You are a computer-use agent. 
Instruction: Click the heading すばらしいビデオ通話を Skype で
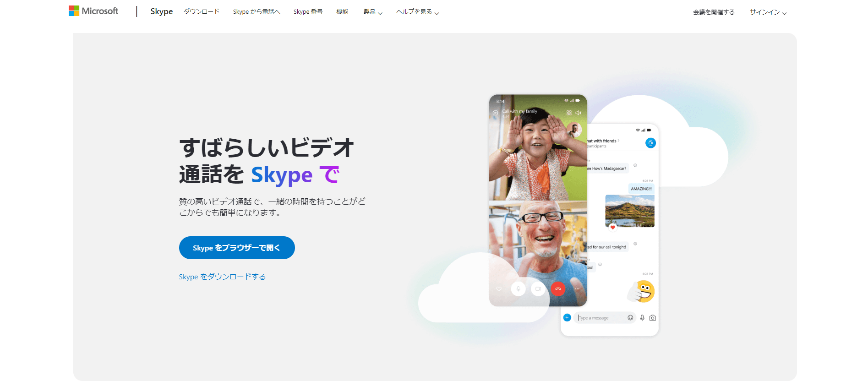(267, 161)
